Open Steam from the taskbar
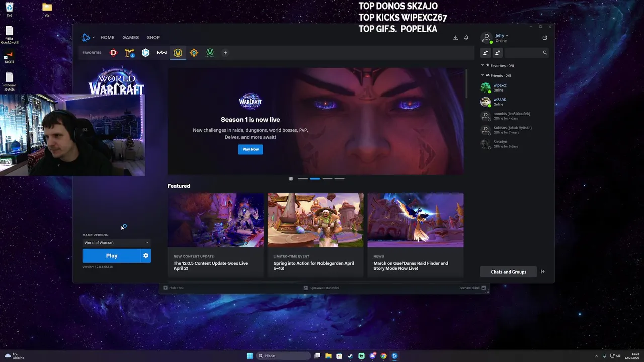Image resolution: width=644 pixels, height=362 pixels. 350,356
